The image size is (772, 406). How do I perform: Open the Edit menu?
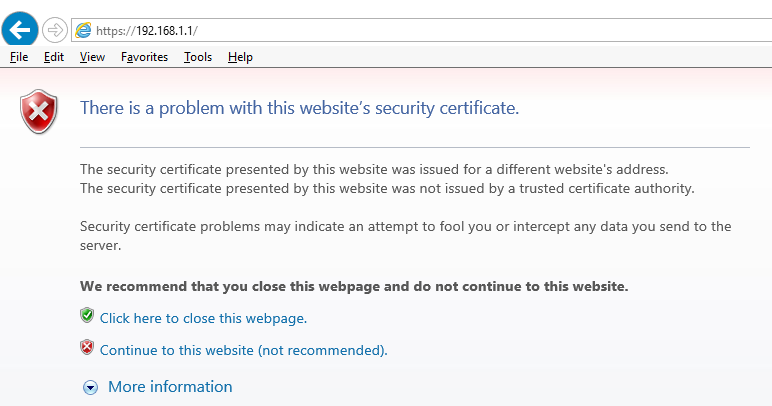click(x=54, y=57)
